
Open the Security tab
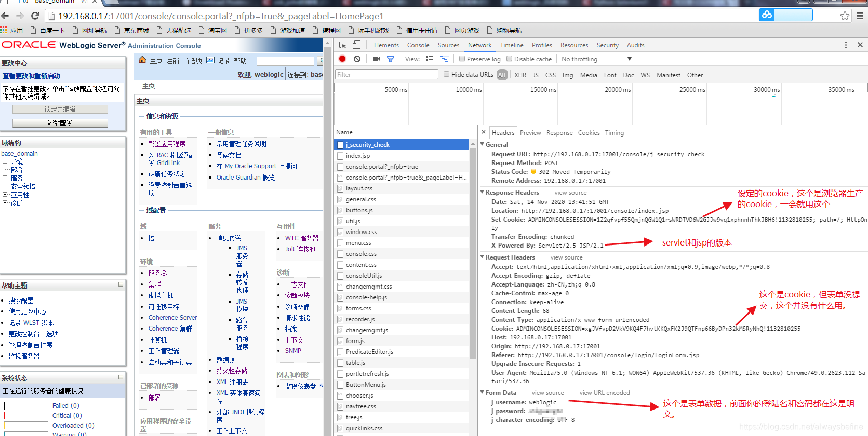607,45
